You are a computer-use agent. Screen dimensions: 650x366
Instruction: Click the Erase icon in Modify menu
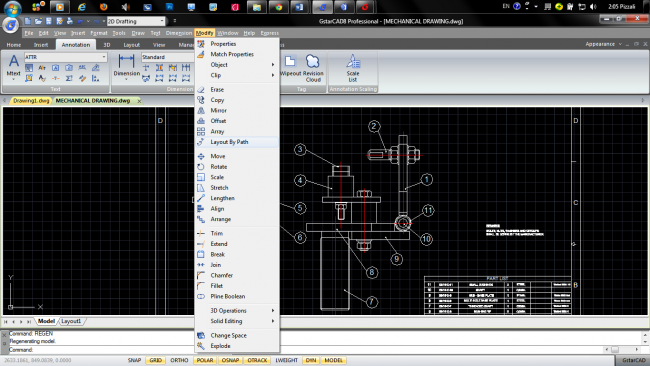pos(201,90)
